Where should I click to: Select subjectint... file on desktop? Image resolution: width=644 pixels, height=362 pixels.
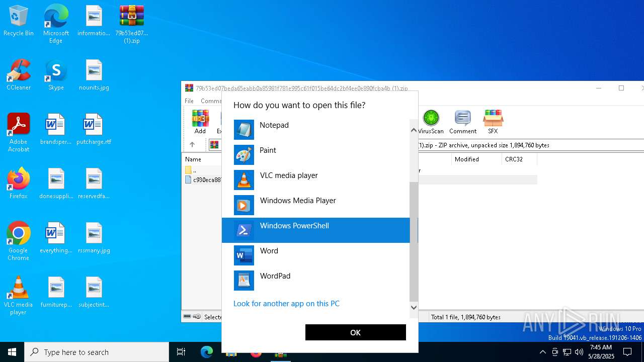coord(94,293)
